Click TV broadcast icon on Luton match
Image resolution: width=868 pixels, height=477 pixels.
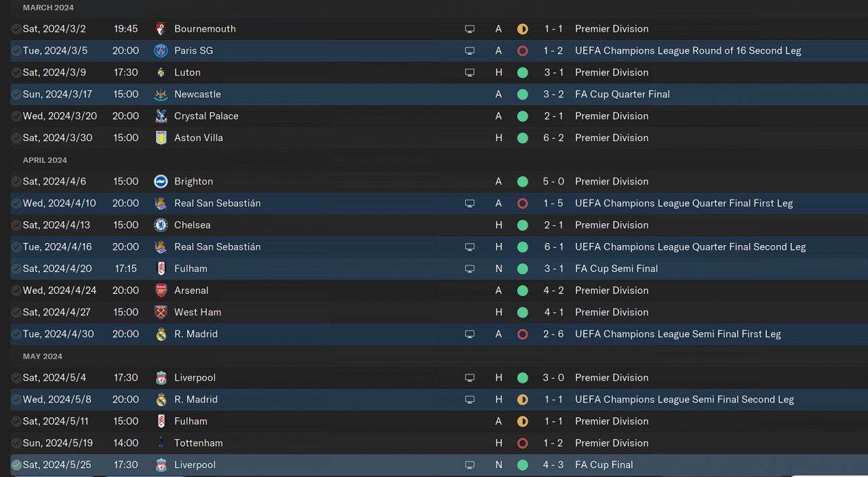coord(469,73)
